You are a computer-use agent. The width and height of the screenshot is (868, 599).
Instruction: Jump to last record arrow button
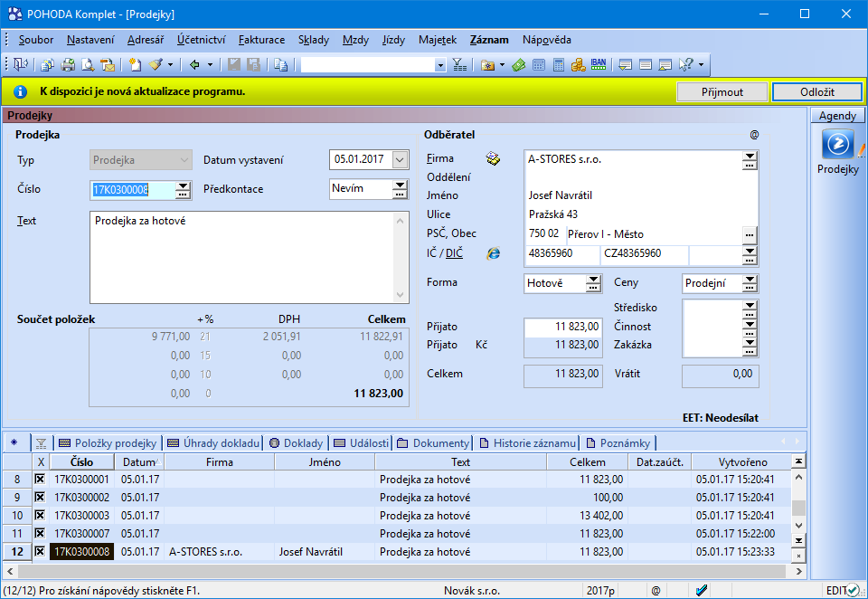pos(798,541)
